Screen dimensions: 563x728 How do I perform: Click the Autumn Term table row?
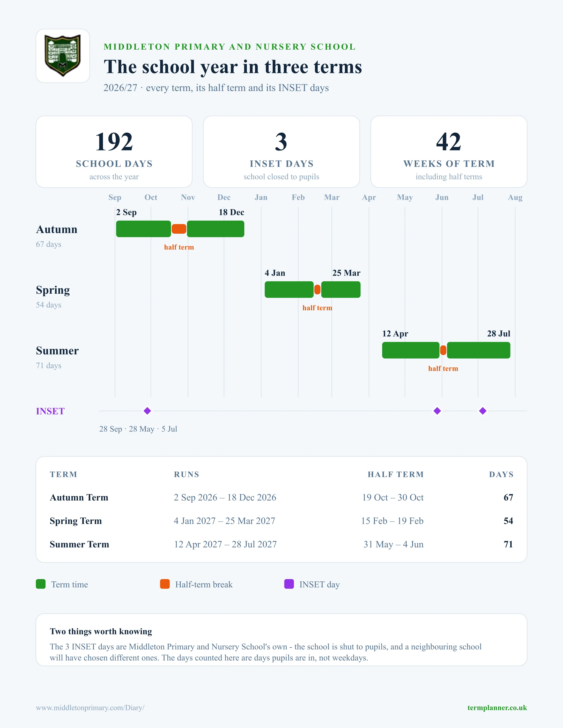pyautogui.click(x=281, y=497)
